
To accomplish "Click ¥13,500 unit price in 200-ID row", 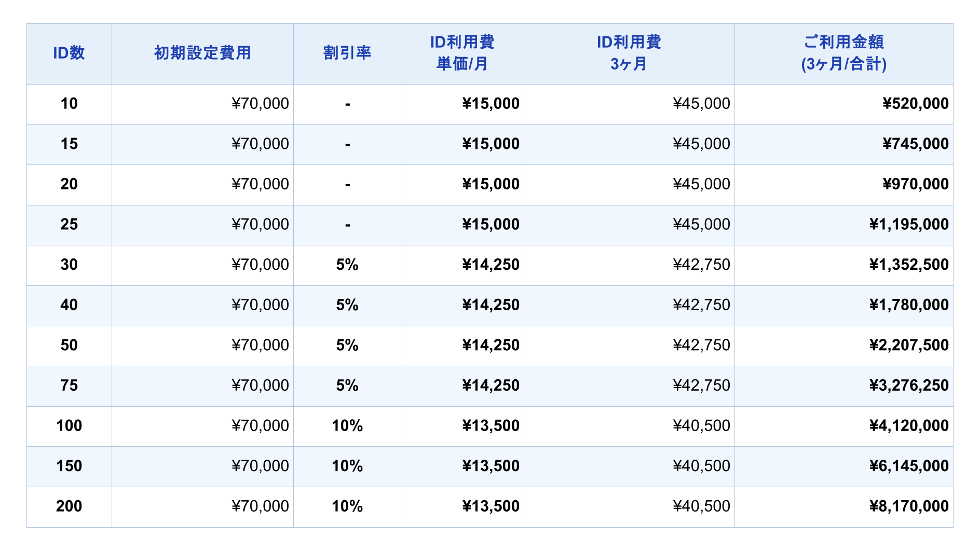I will point(491,506).
